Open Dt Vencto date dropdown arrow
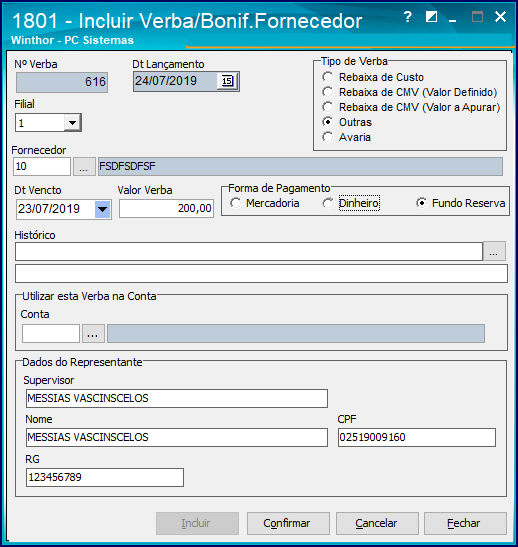The height and width of the screenshot is (547, 518). (103, 209)
